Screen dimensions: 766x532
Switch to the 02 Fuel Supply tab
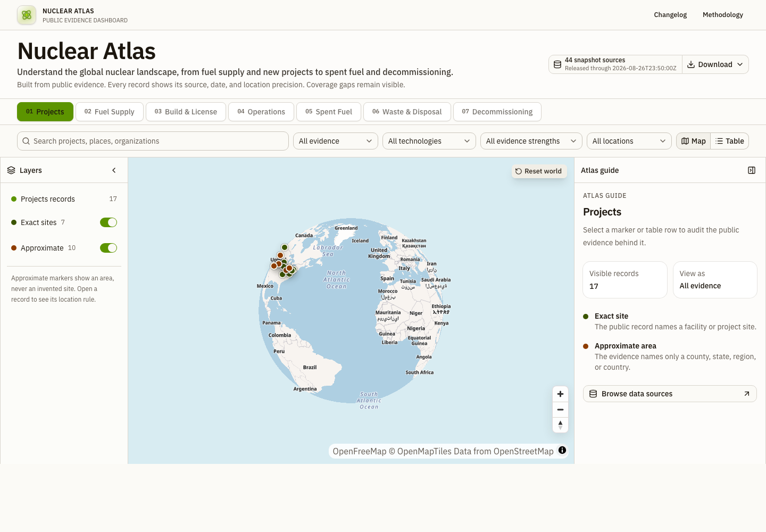pos(110,112)
